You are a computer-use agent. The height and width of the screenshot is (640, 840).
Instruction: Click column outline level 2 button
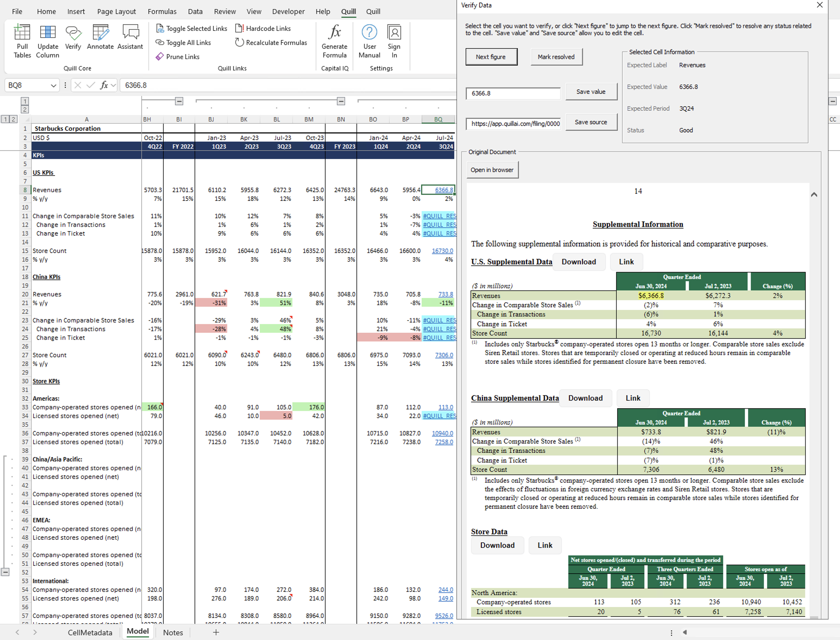click(x=25, y=110)
